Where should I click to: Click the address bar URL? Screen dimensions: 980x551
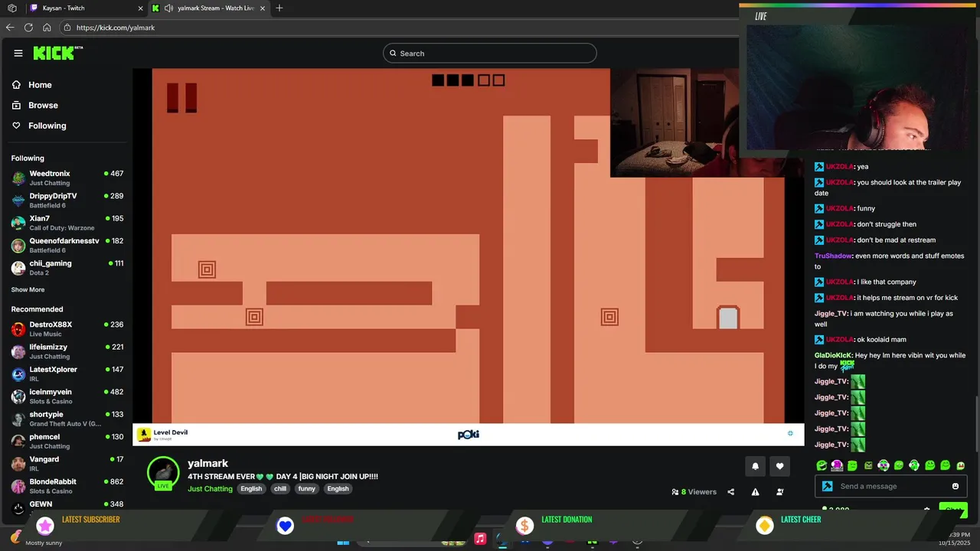[x=116, y=28]
